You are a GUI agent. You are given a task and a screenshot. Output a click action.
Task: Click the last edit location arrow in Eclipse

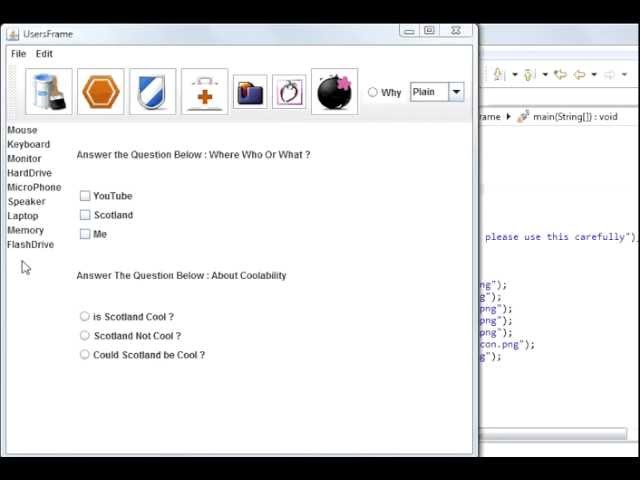[x=560, y=74]
